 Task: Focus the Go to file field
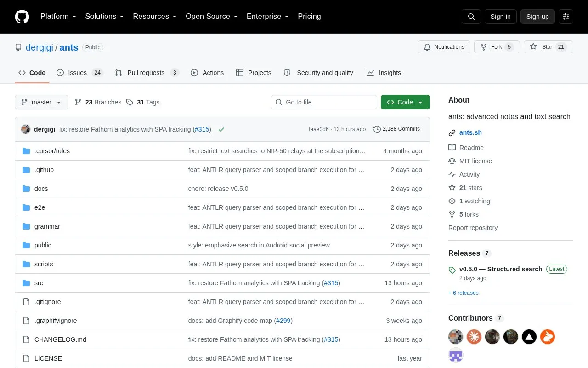pyautogui.click(x=324, y=102)
